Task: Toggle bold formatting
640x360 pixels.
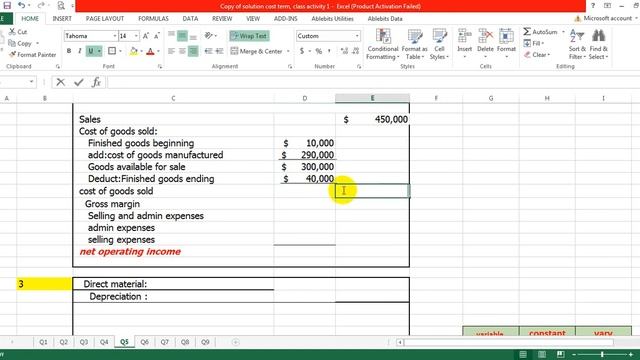Action: tap(69, 51)
